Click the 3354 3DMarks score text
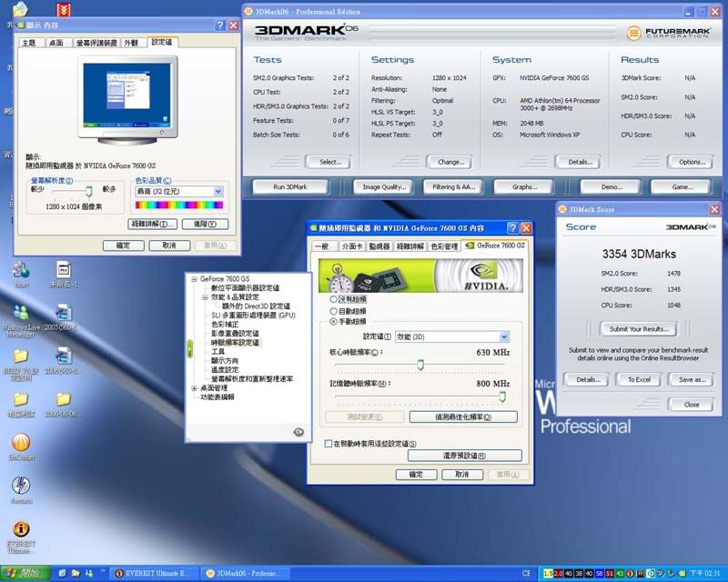Screen dimensions: 728x582 pos(639,254)
